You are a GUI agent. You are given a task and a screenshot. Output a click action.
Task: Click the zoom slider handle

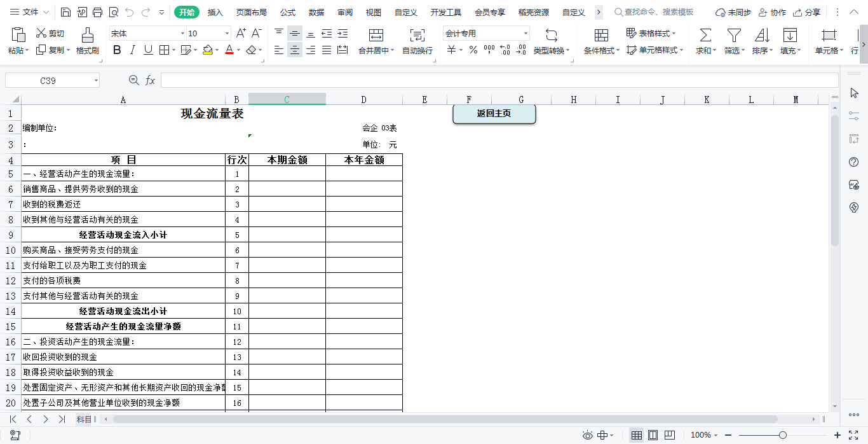pos(783,435)
